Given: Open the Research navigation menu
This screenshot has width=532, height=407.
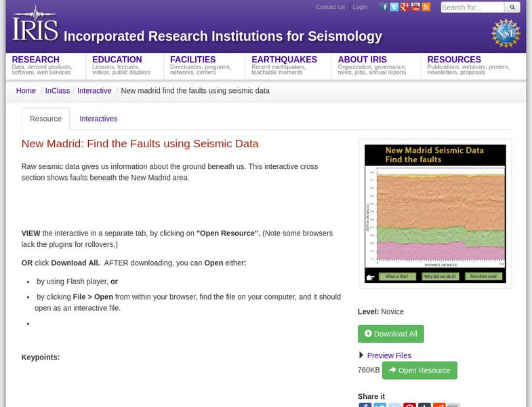Looking at the screenshot, I should point(35,60).
